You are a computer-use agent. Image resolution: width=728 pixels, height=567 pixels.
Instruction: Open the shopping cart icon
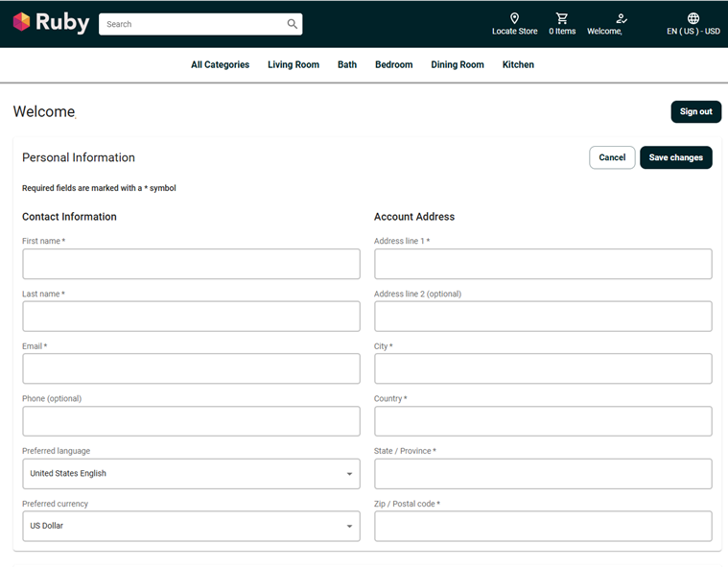point(562,18)
